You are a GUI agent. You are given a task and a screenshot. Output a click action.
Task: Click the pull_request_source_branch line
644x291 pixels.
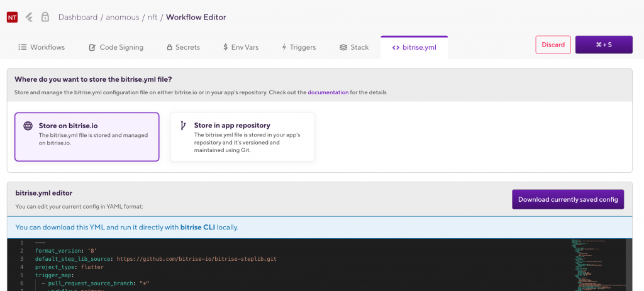(96, 283)
